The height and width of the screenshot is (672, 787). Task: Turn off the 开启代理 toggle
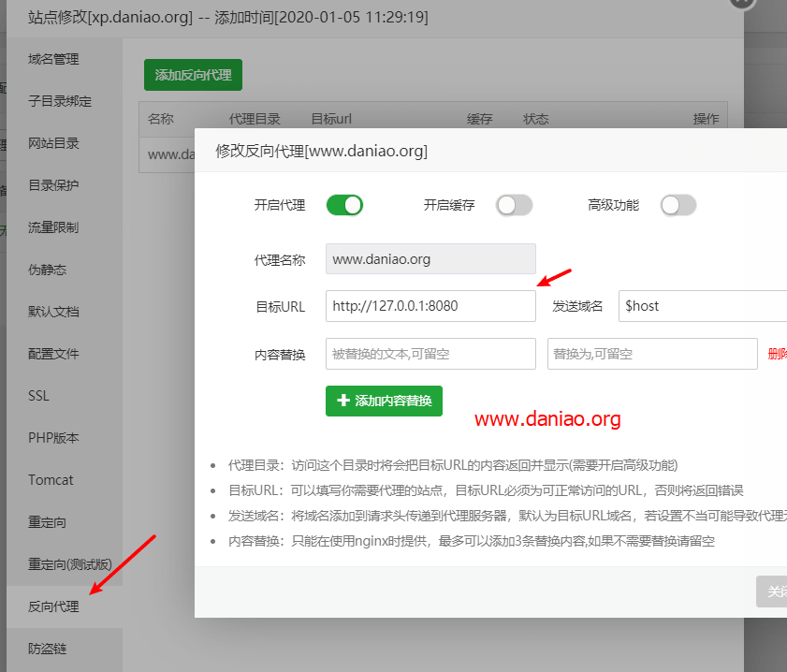(344, 205)
